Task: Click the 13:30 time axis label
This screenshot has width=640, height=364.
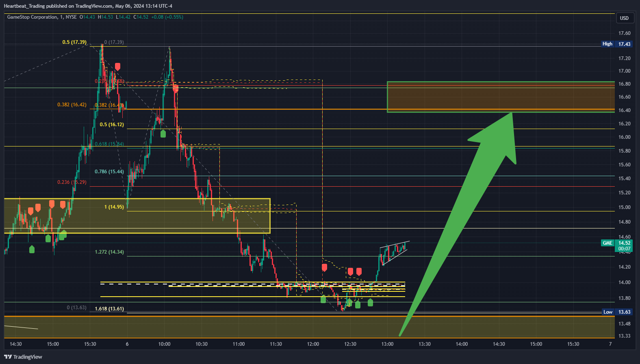Action: pyautogui.click(x=425, y=344)
